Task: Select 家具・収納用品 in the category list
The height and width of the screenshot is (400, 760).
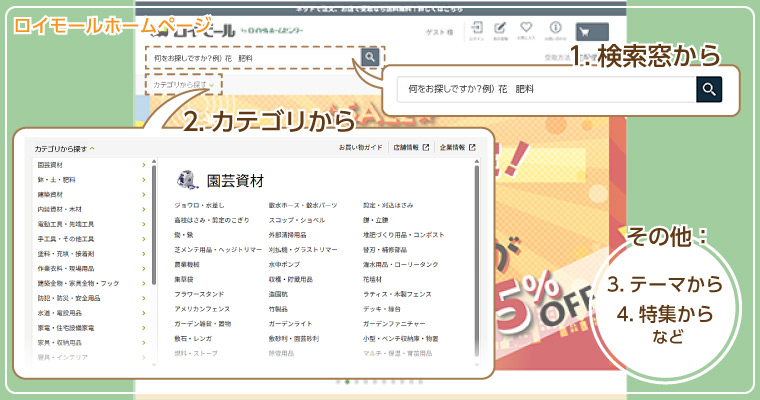Action: (x=60, y=343)
